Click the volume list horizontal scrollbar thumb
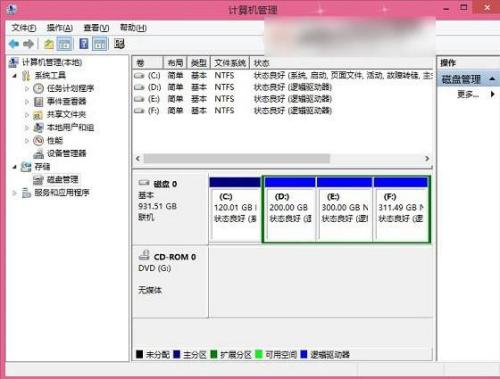Screen dimensions: 500x379 point(237,158)
